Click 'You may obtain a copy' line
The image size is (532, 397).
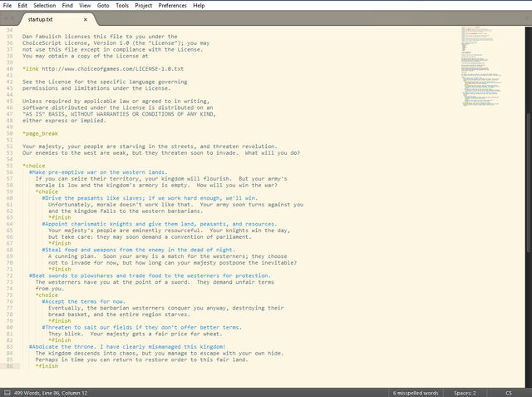pyautogui.click(x=85, y=56)
